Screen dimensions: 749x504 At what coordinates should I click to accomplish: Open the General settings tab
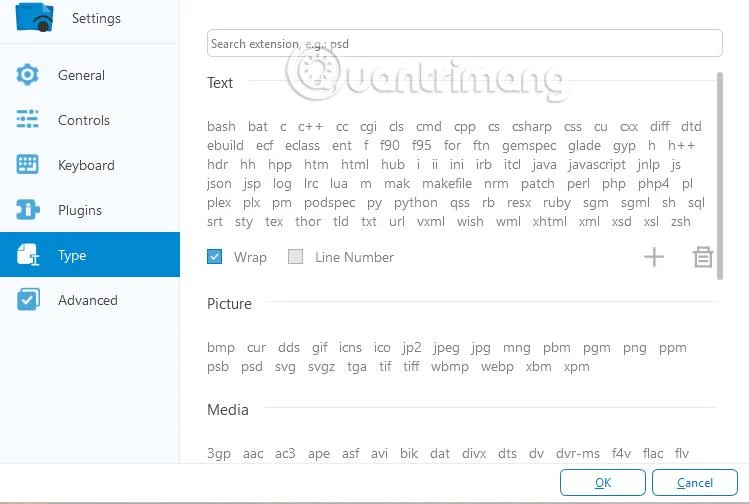coord(90,75)
